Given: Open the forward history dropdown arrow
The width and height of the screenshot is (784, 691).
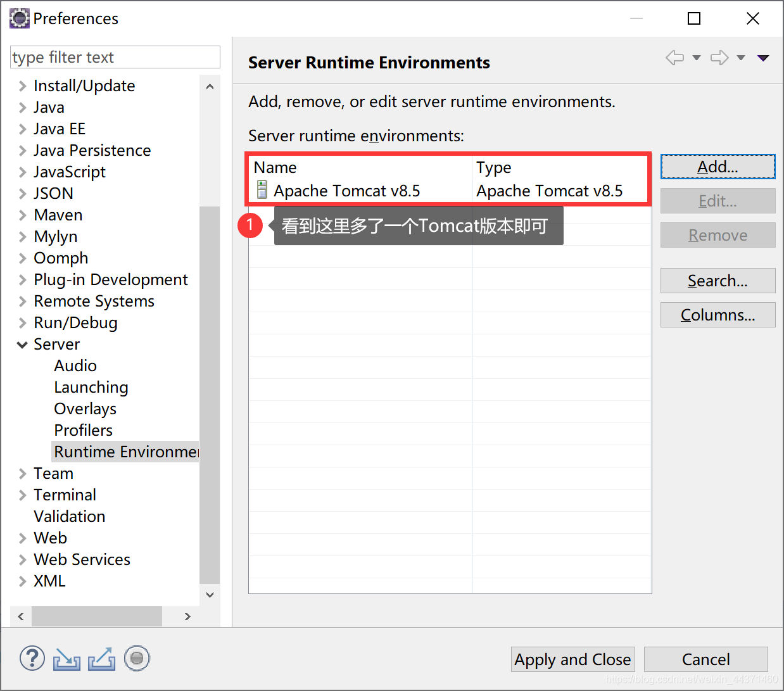Looking at the screenshot, I should click(x=741, y=58).
